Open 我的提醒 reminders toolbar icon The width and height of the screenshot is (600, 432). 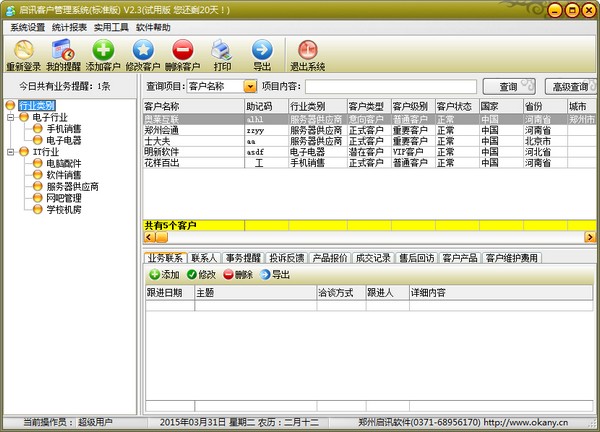[63, 50]
